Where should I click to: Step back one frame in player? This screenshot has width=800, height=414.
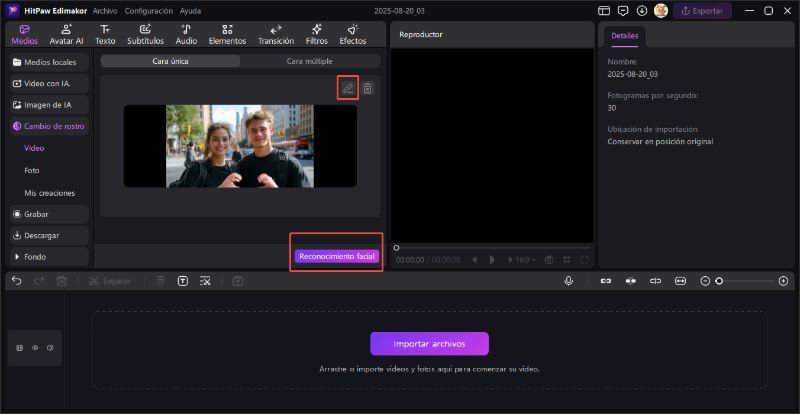point(475,260)
